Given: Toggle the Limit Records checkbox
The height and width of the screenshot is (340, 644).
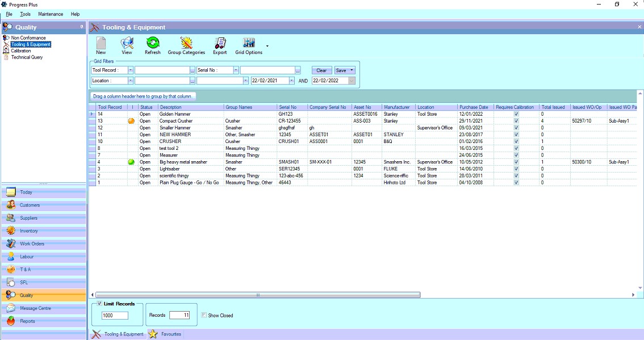Looking at the screenshot, I should tap(99, 304).
